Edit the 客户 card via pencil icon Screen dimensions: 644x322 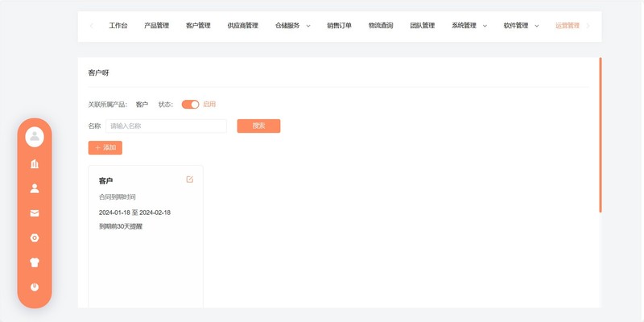(189, 180)
